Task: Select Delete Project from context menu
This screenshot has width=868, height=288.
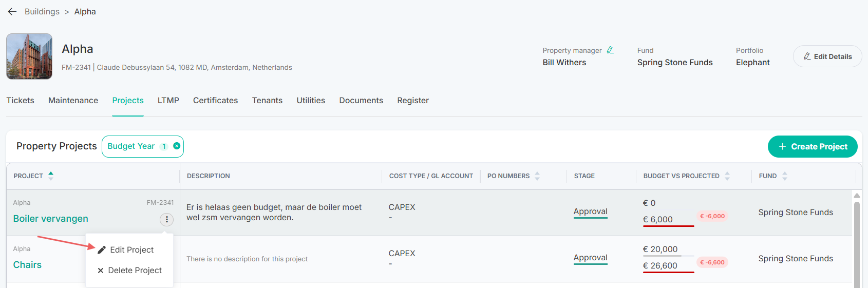Action: [129, 270]
